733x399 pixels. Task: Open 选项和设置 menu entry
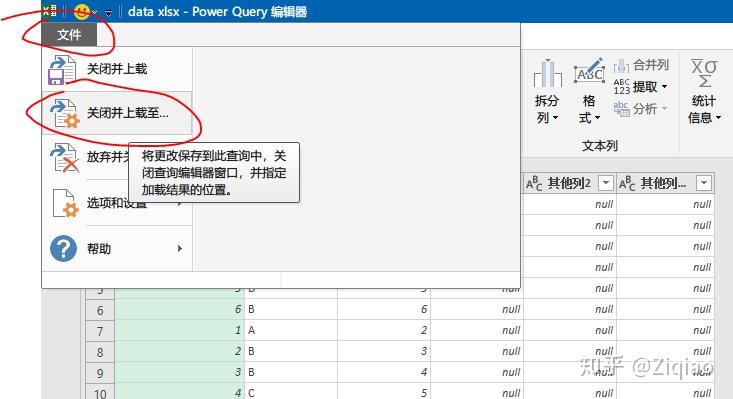click(x=117, y=203)
